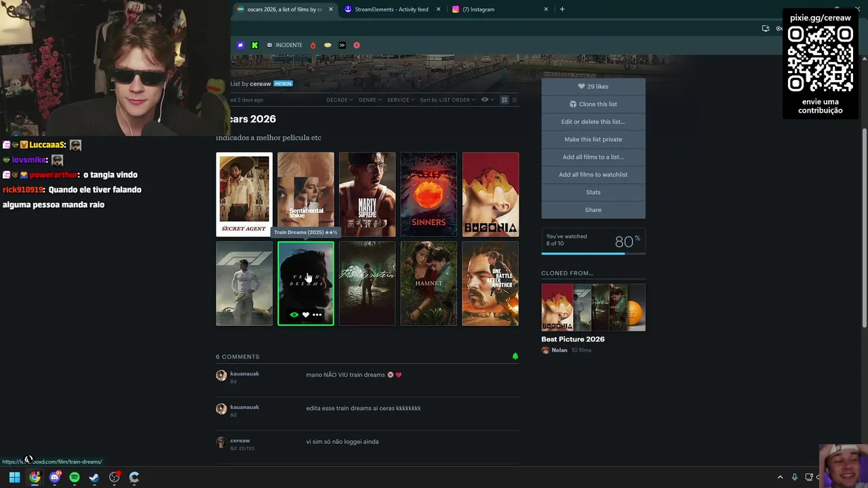
Task: Open the Best Picture 2026 title link
Action: (573, 340)
